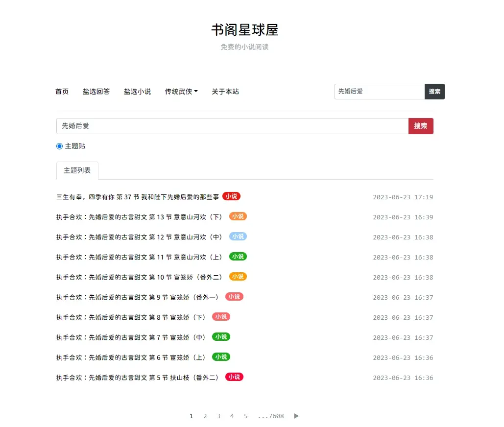
Task: Click timestamp 2023-06-23 17:19
Action: click(403, 197)
